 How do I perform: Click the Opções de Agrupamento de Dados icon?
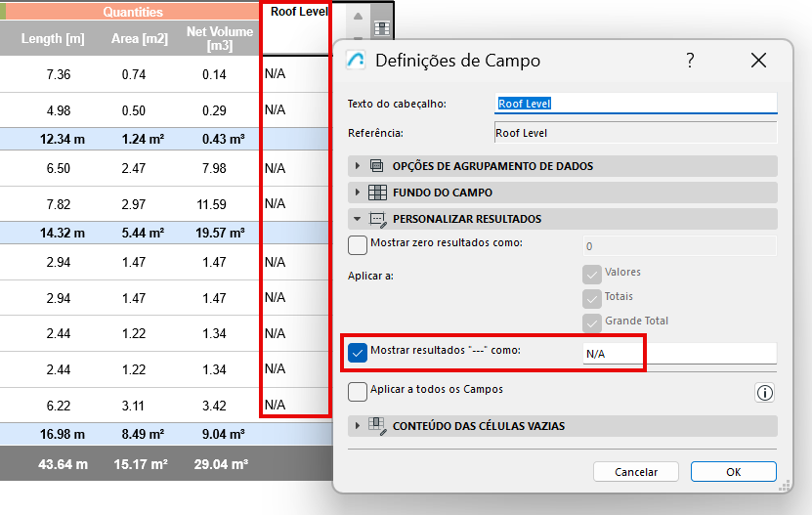tap(377, 166)
